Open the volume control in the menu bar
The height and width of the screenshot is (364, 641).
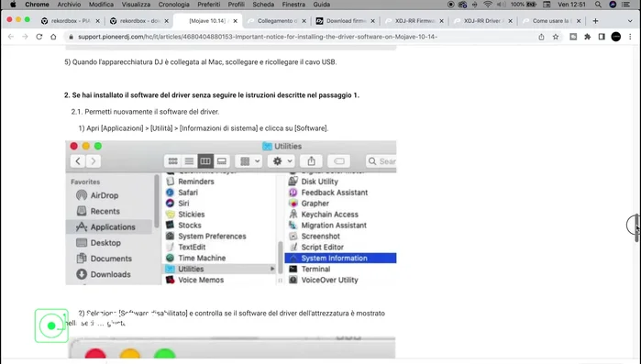502,5
